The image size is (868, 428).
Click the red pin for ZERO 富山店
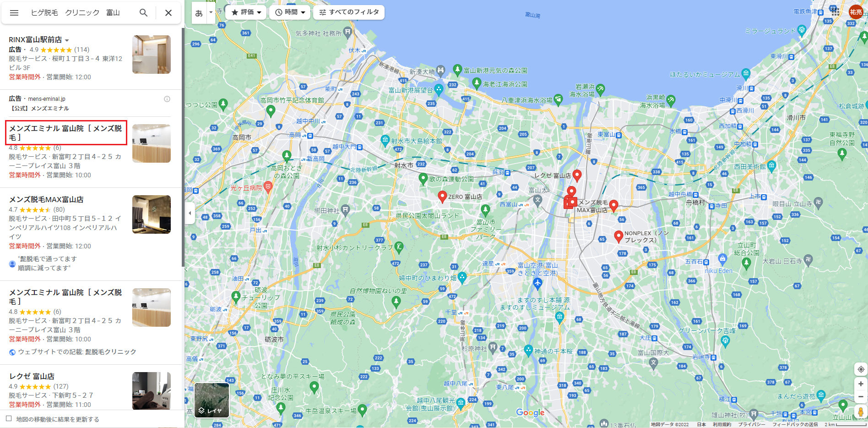click(x=442, y=197)
